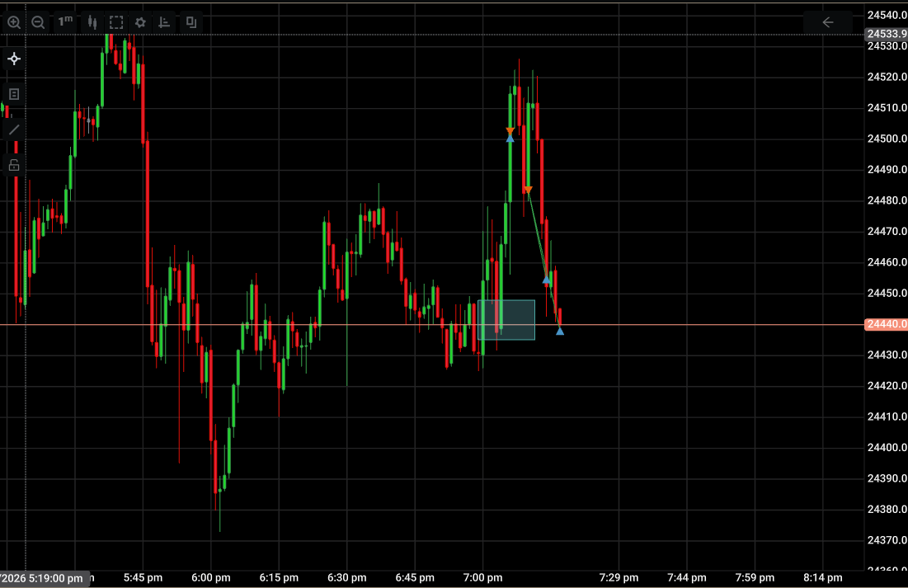Click the 24420.0 price axis label
Viewport: 908px width, 588px height.
coord(887,386)
